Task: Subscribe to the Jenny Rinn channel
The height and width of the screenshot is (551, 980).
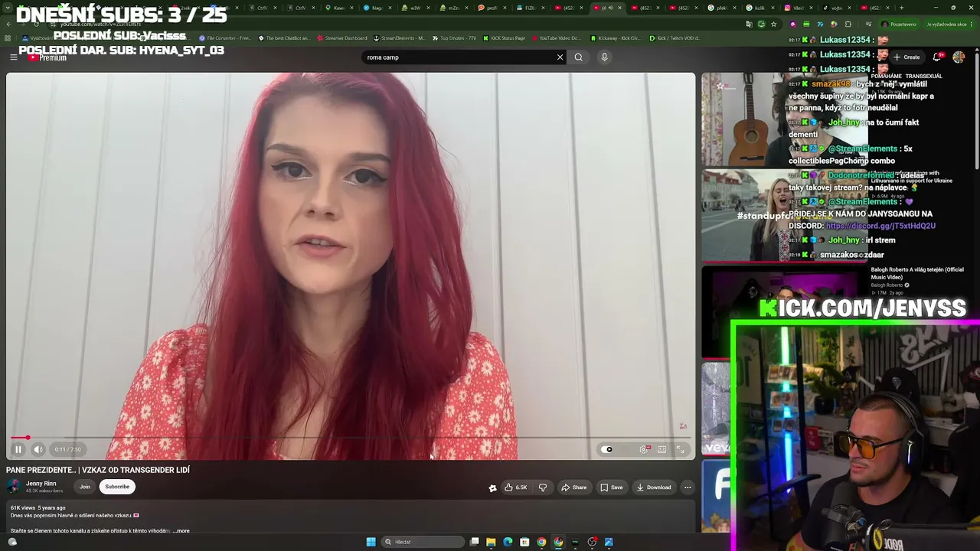Action: coord(117,487)
